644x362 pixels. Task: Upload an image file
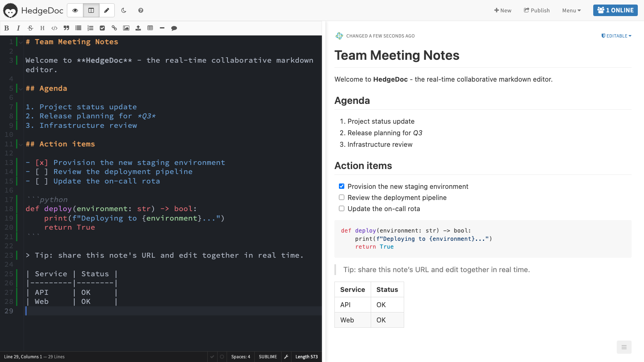click(x=138, y=28)
